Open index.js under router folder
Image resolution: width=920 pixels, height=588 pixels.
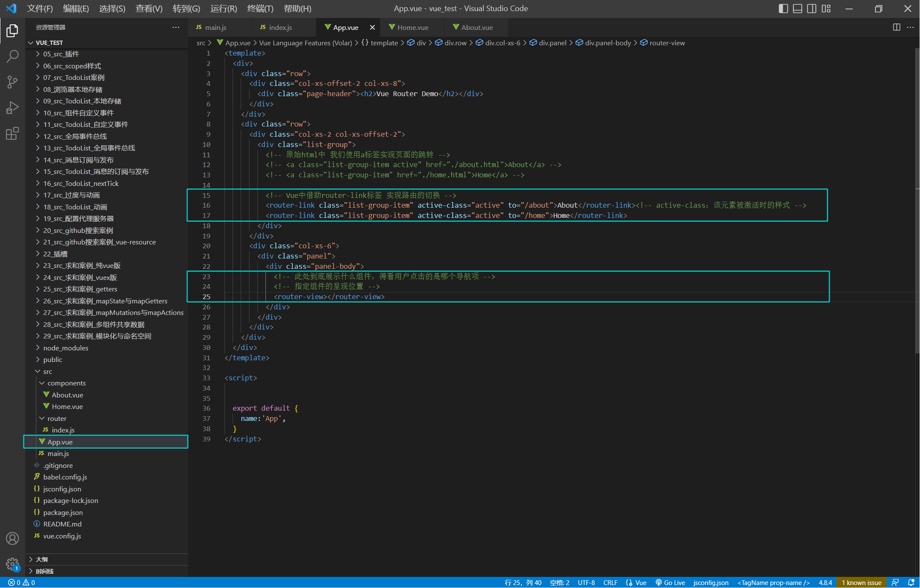pyautogui.click(x=107, y=430)
